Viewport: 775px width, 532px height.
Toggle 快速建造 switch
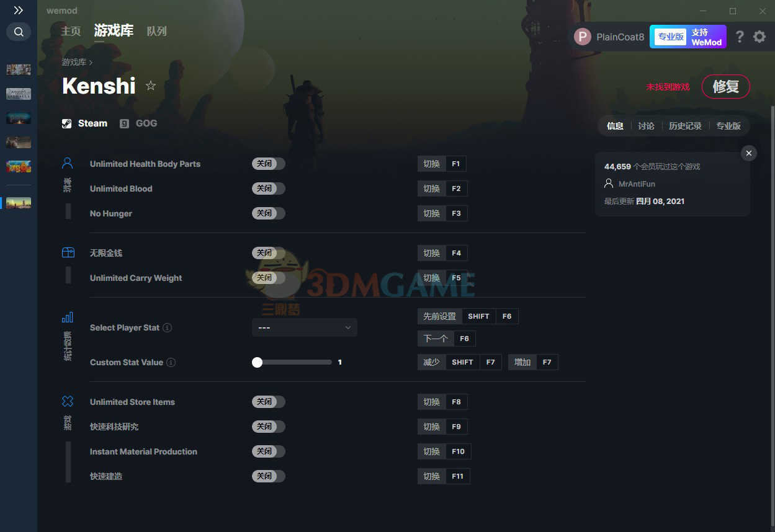click(x=269, y=476)
